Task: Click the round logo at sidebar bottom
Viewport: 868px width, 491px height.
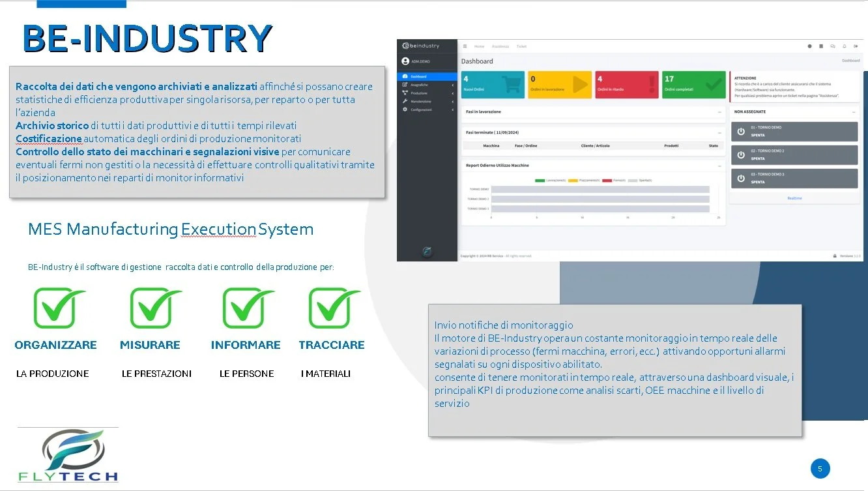Action: [x=427, y=251]
